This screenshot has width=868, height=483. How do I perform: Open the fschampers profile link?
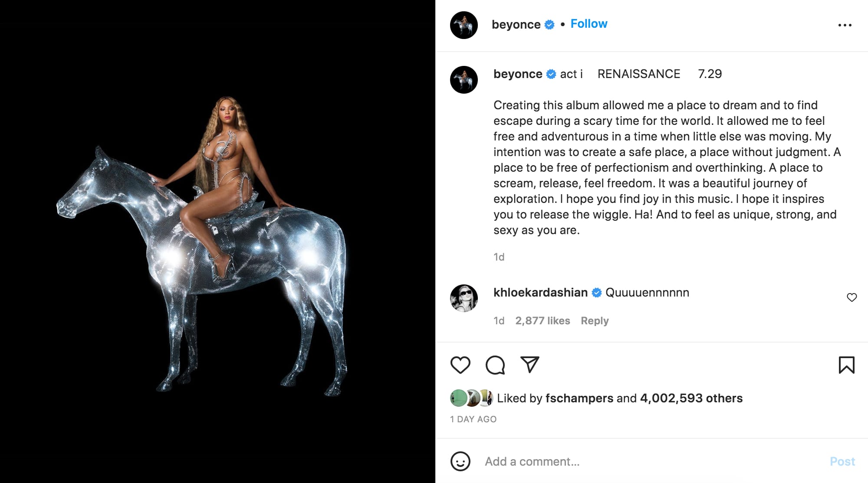pos(579,398)
